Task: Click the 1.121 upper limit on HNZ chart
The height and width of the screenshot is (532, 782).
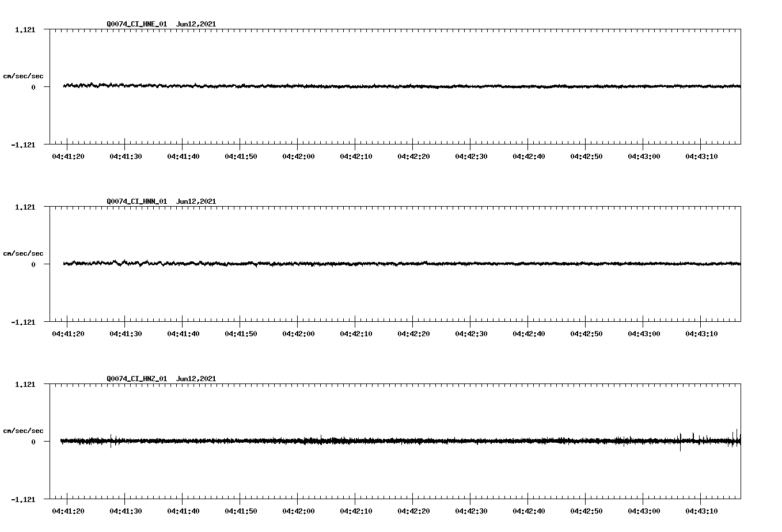Action: click(25, 384)
